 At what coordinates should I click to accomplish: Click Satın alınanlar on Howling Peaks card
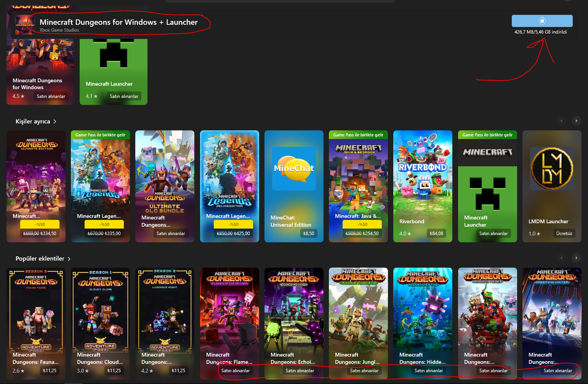pyautogui.click(x=493, y=371)
